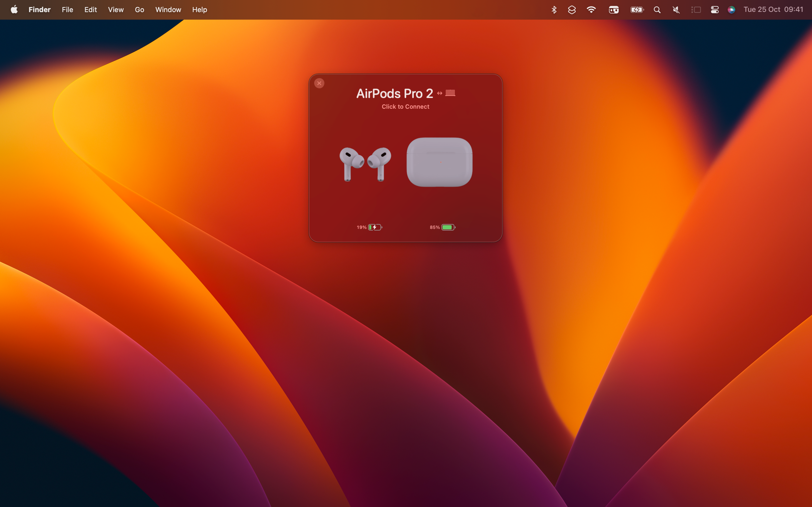Click the date and time clock
Image resolution: width=812 pixels, height=507 pixels.
tap(773, 10)
